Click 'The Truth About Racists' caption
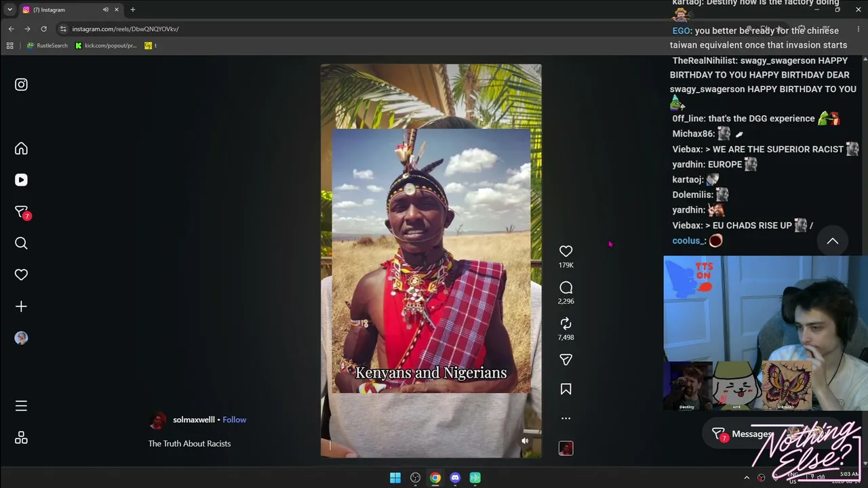This screenshot has width=868, height=488. click(x=190, y=443)
